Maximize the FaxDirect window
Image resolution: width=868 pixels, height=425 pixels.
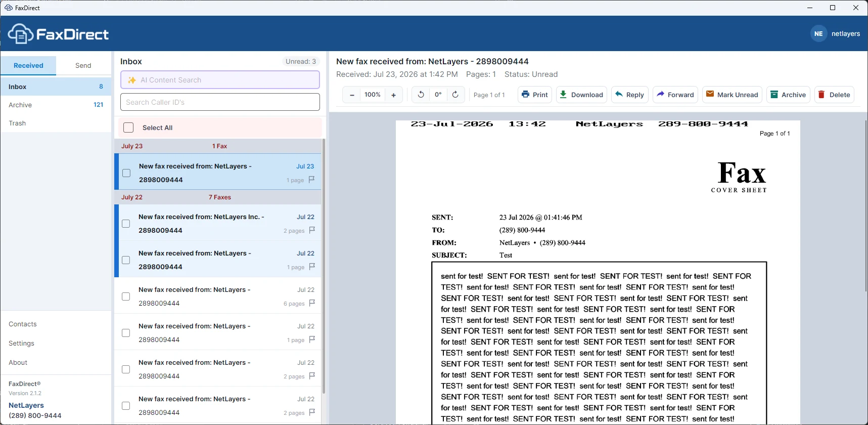pos(833,8)
